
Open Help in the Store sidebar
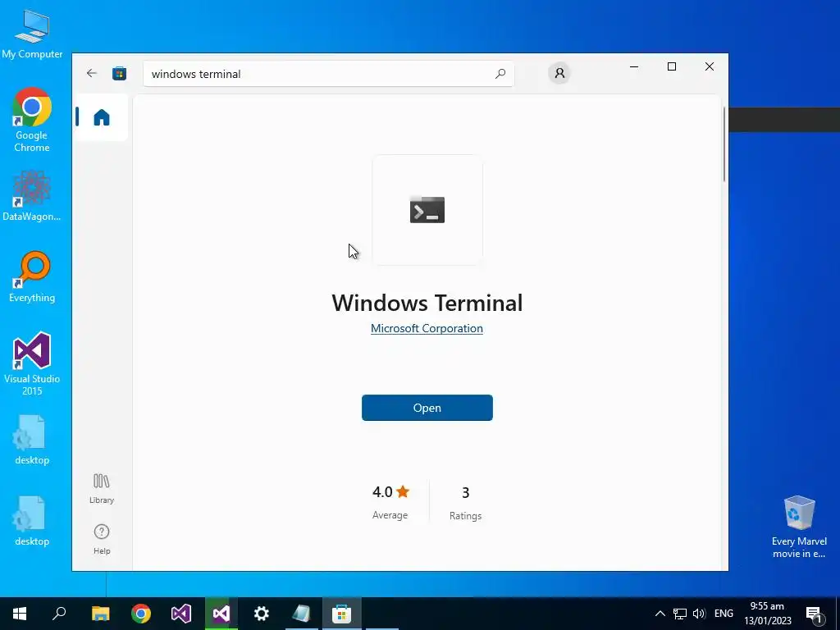(101, 539)
